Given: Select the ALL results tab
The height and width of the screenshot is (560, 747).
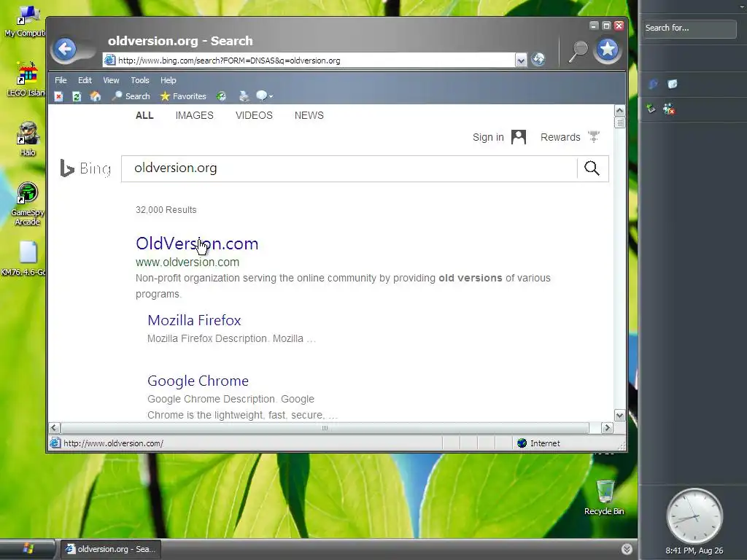Looking at the screenshot, I should [144, 115].
